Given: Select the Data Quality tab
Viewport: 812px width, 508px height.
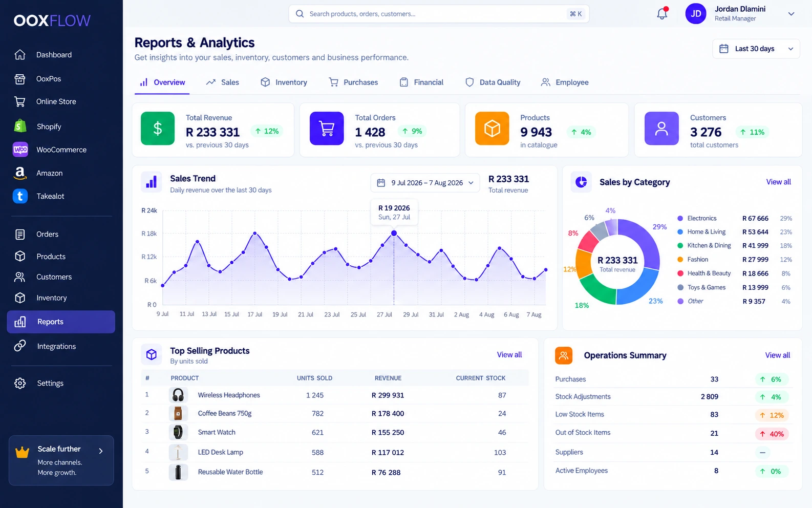Looking at the screenshot, I should coord(493,82).
